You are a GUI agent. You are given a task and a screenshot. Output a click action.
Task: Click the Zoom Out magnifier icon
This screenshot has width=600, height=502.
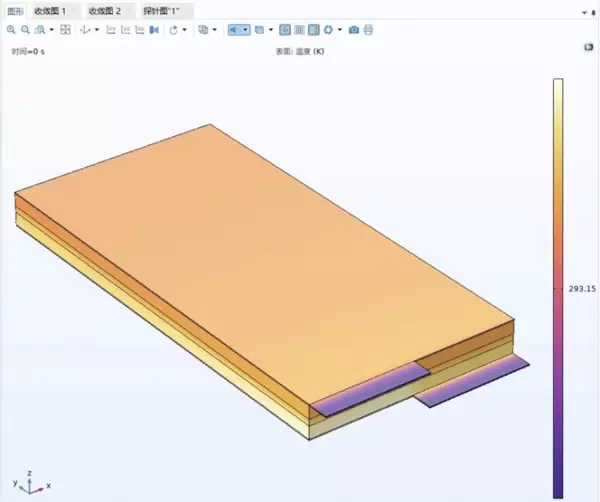[25, 30]
